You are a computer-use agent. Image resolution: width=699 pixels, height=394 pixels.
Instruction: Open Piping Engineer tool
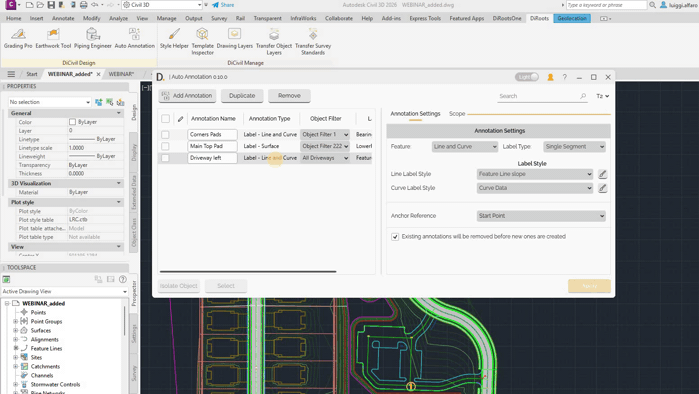(93, 38)
